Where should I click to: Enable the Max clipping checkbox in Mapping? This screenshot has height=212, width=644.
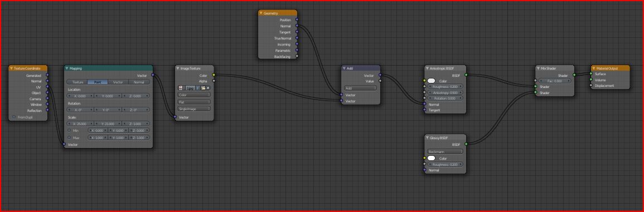(70, 138)
